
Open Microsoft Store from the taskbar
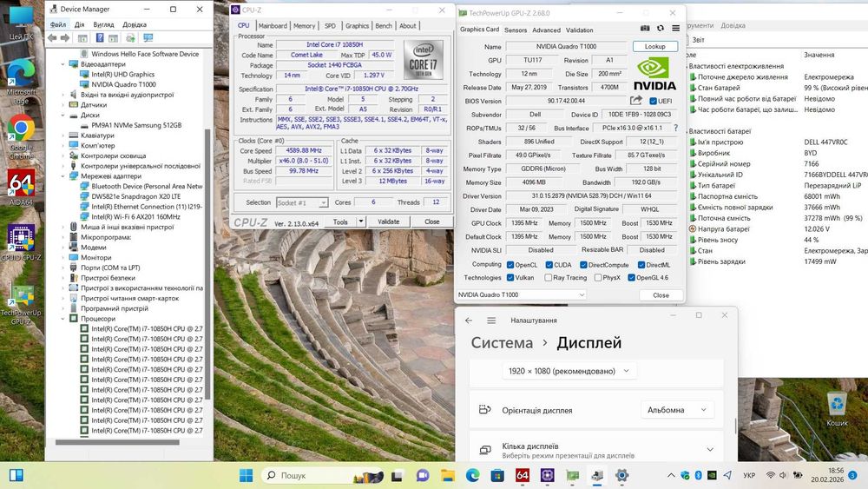point(497,475)
